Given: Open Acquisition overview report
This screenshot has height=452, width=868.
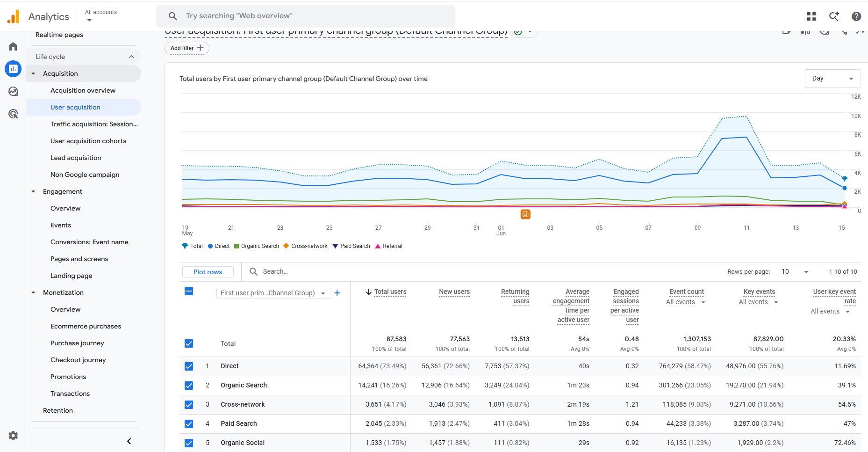Looking at the screenshot, I should point(83,90).
